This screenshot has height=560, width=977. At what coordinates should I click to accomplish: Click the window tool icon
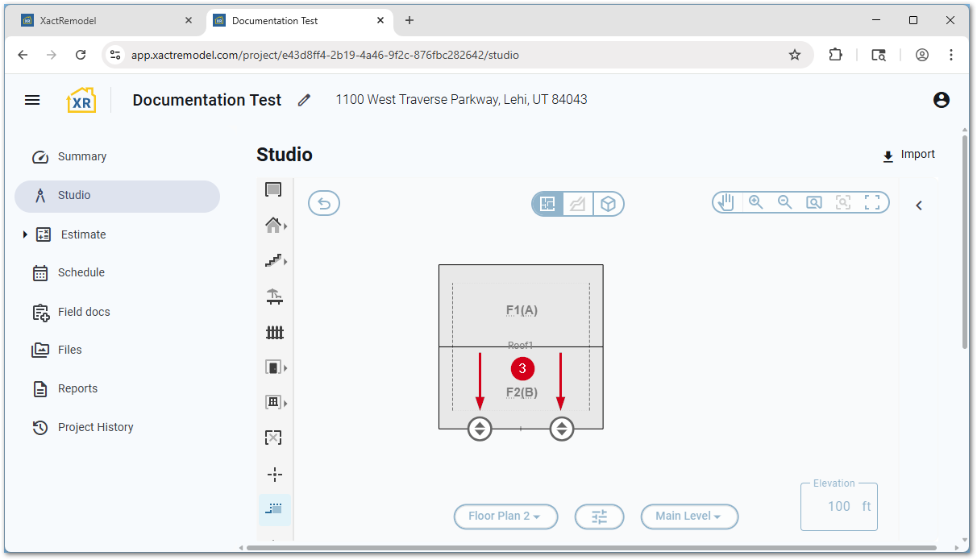(273, 402)
